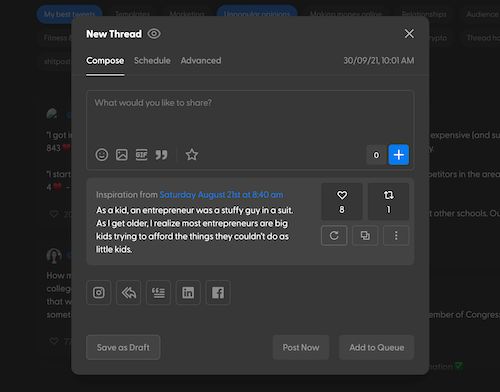Image resolution: width=500 pixels, height=392 pixels.
Task: Add a new tweet with blue plus button
Action: click(x=399, y=155)
